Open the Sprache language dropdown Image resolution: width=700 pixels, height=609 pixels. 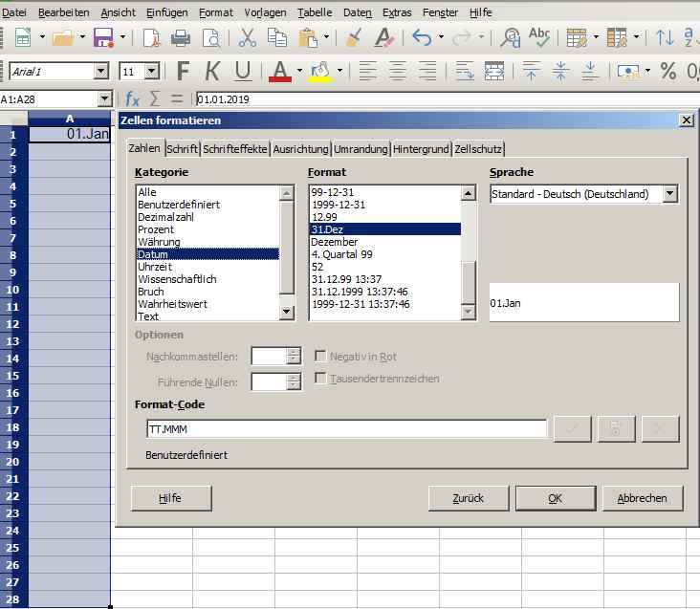click(669, 194)
